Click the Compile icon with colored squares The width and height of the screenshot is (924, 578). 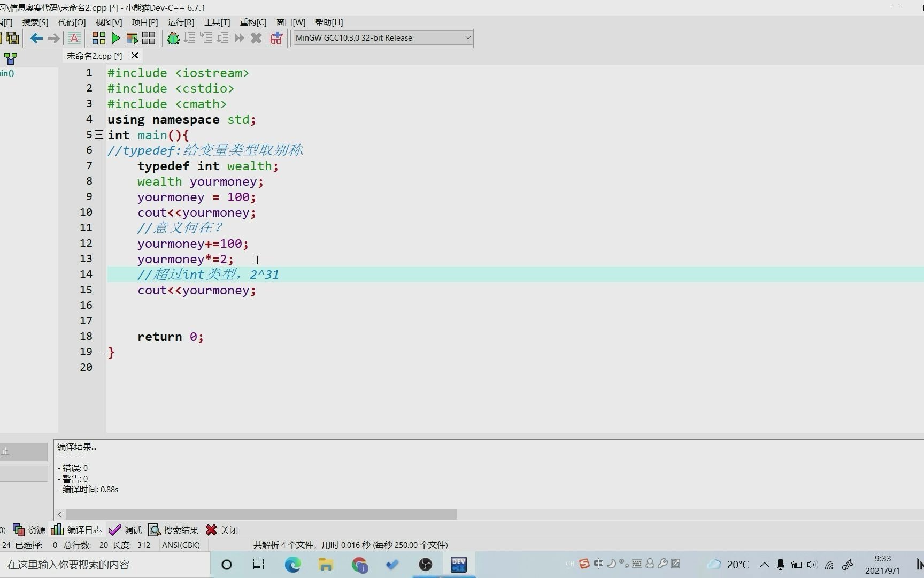click(99, 38)
